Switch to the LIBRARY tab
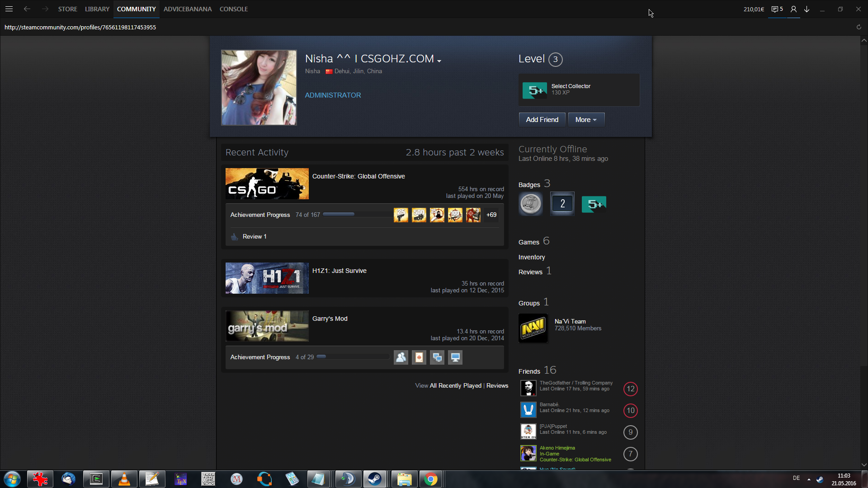868x488 pixels. [x=97, y=9]
